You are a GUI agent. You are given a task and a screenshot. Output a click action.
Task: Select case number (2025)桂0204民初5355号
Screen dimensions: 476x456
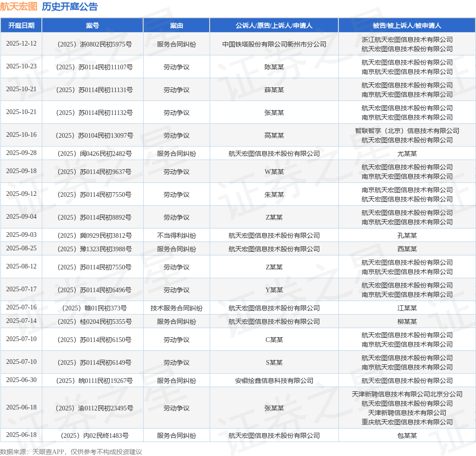tap(94, 322)
